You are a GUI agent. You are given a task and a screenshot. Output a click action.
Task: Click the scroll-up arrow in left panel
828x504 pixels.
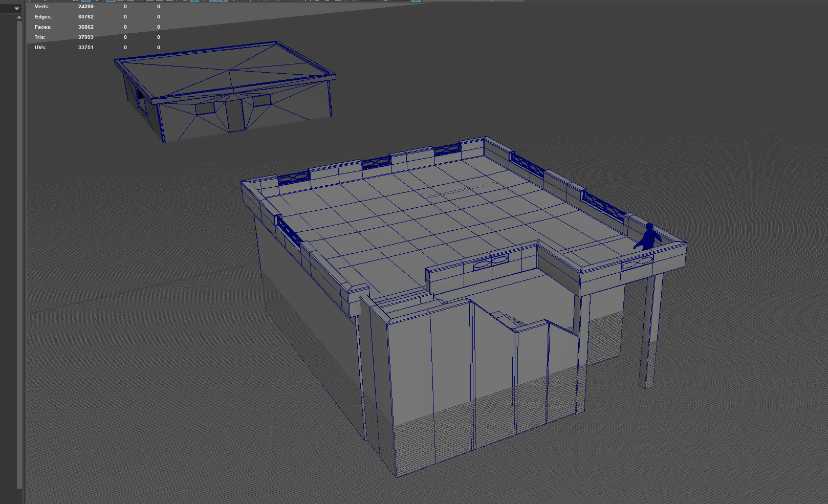19,17
